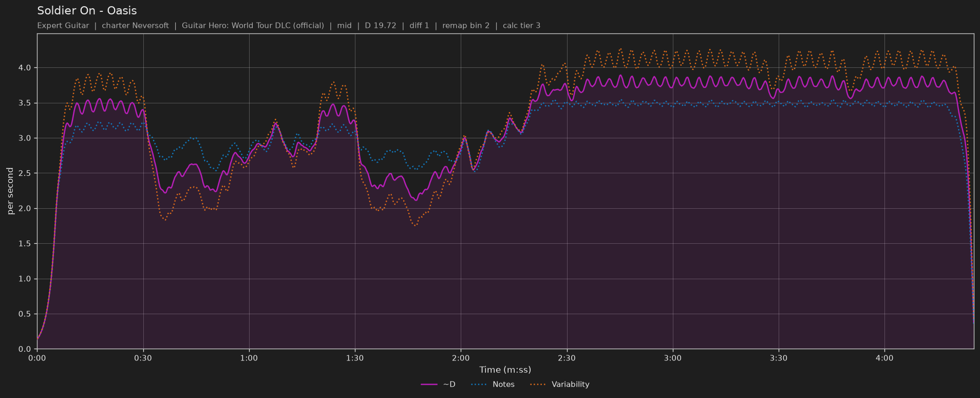Click 'charter Neversoft' in the subtitle
The image size is (980, 398).
point(135,25)
